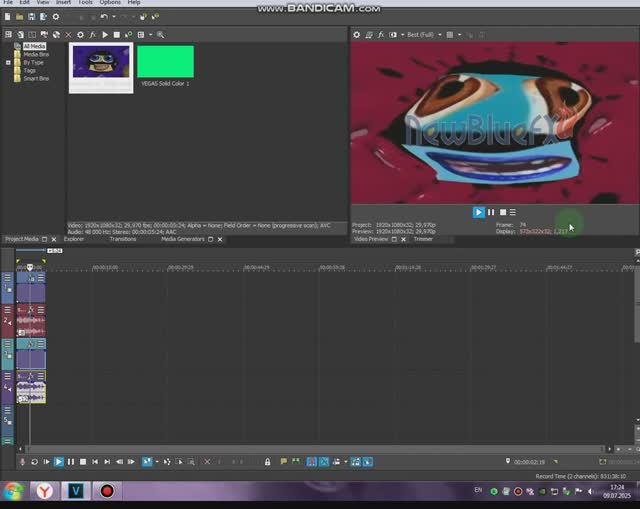
Task: Toggle Loop Playback in transport bar
Action: click(x=34, y=462)
